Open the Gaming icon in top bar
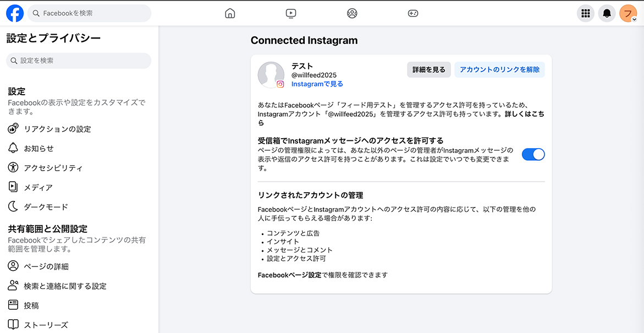The image size is (644, 333). (x=412, y=14)
